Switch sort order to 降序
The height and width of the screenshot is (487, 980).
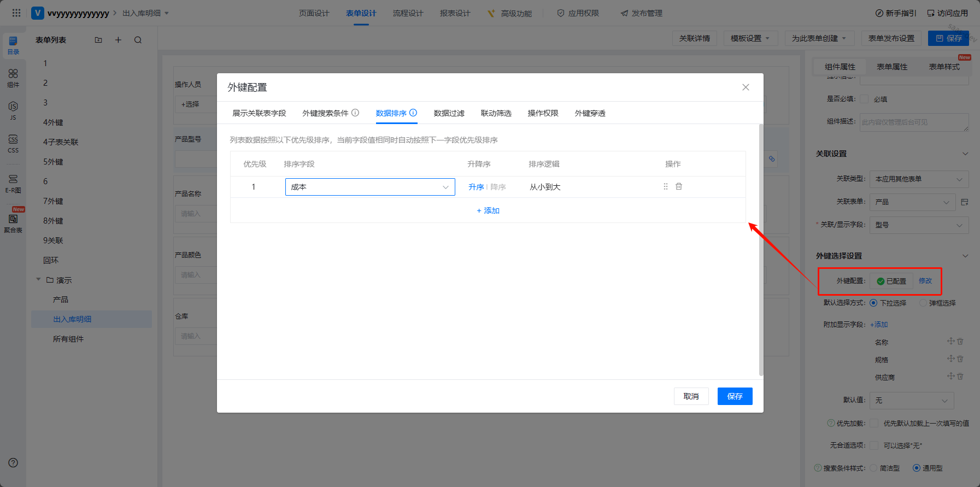pos(498,187)
